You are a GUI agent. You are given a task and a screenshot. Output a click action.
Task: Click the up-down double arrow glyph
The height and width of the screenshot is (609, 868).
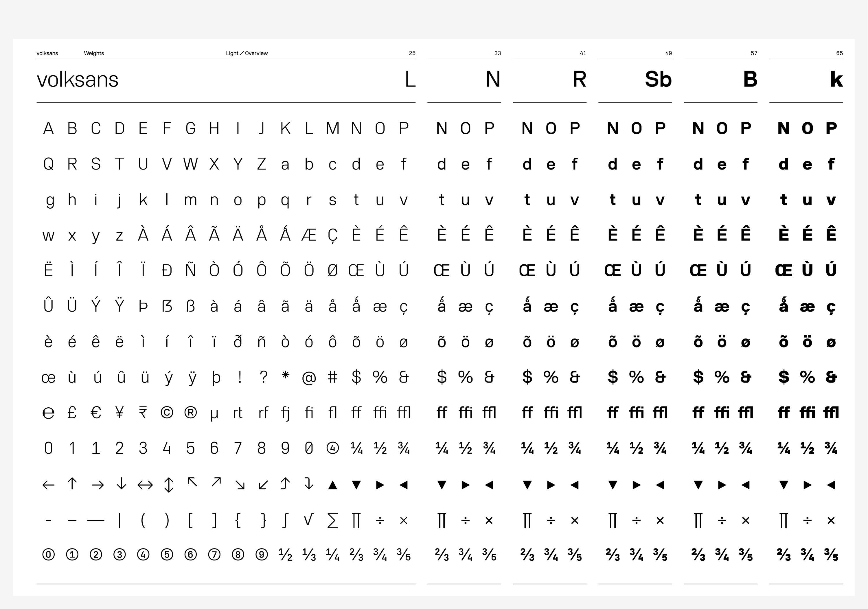coord(169,485)
